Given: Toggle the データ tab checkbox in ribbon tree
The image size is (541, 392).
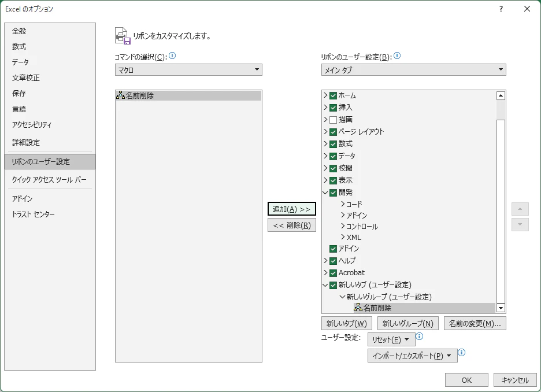Looking at the screenshot, I should [x=333, y=156].
